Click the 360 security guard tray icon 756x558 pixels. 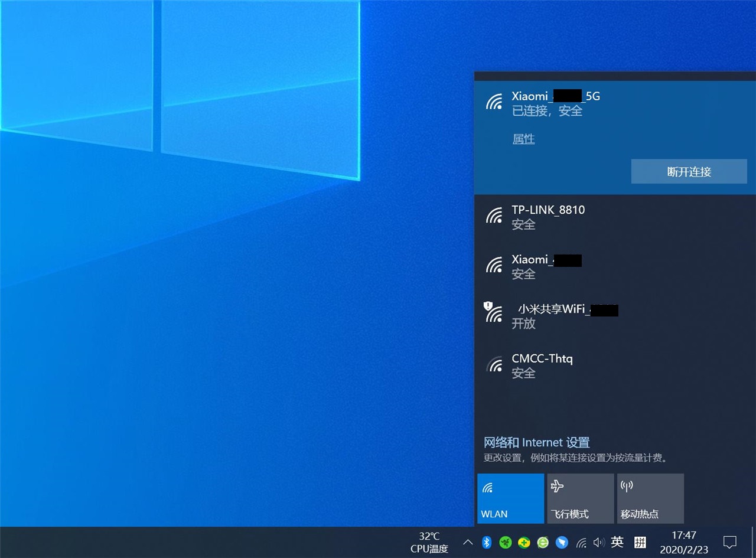pyautogui.click(x=524, y=542)
